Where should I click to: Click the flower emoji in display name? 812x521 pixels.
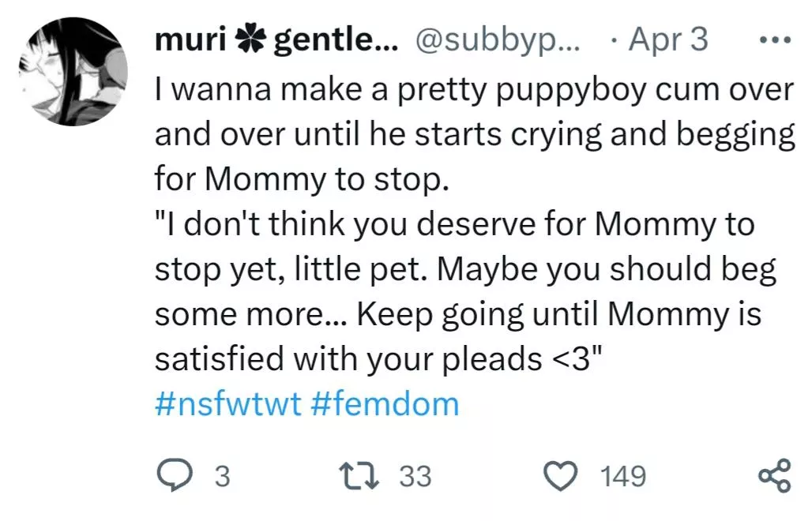pos(250,39)
